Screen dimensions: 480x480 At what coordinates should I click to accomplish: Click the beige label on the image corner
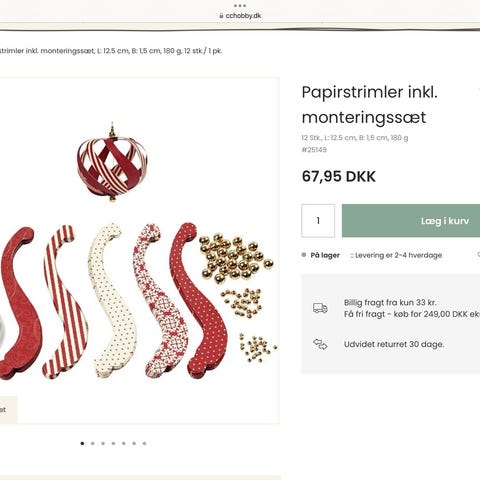pyautogui.click(x=8, y=410)
